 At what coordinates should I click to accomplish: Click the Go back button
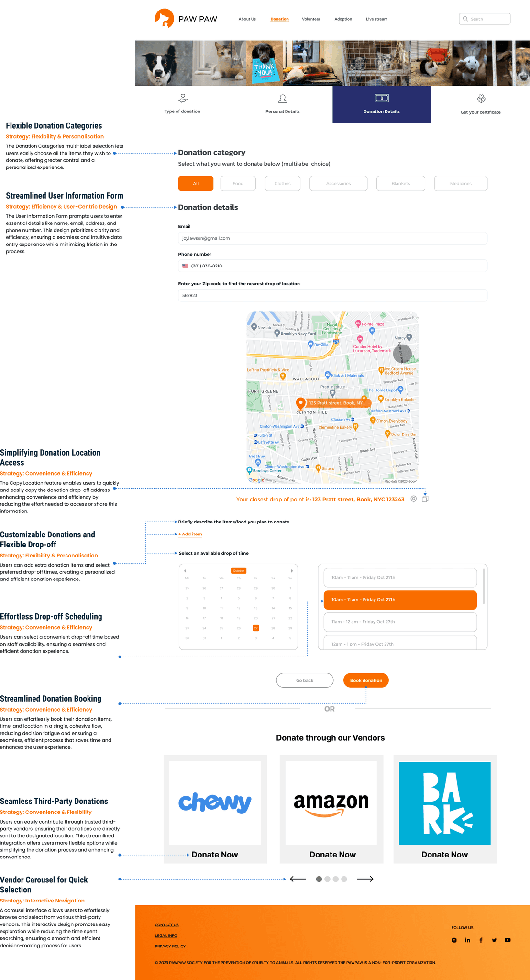coord(305,680)
